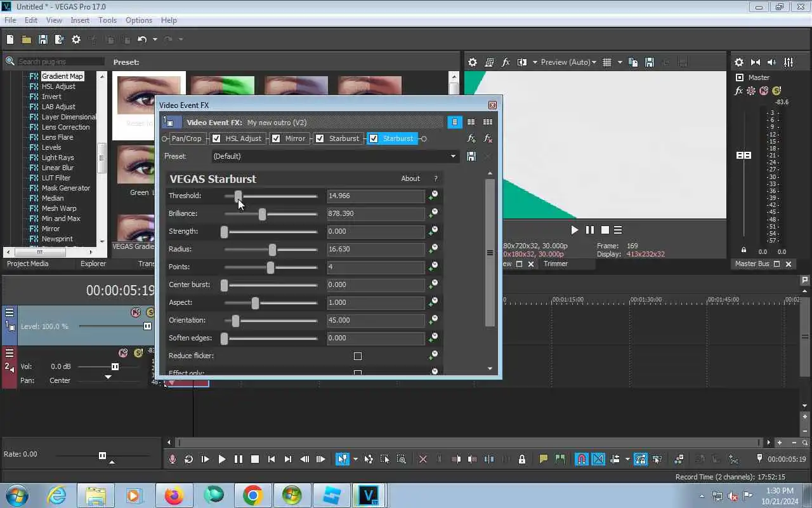Click the Delete X icon on the timeline toolbar
This screenshot has width=812, height=508.
coord(423,459)
